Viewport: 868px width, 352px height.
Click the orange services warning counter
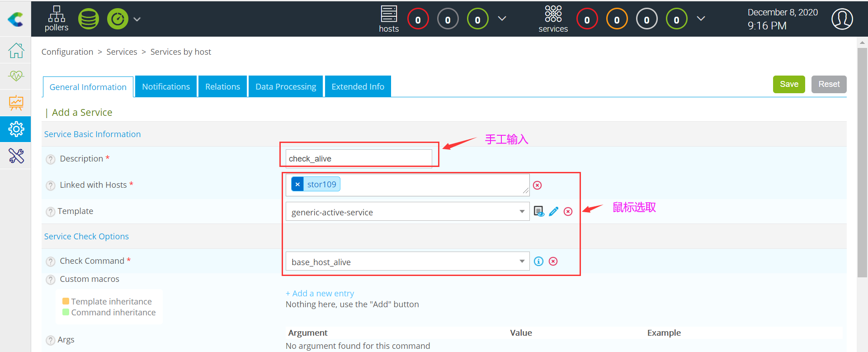coord(617,19)
